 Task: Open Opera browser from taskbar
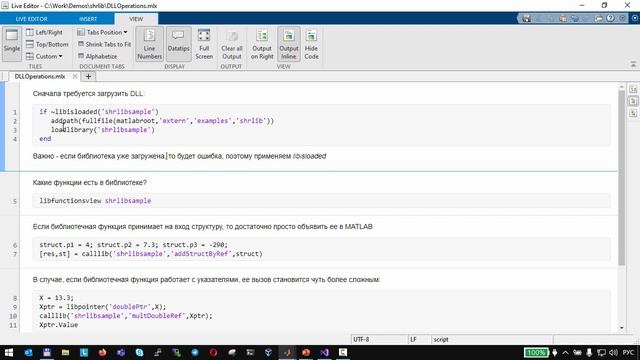[x=213, y=353]
